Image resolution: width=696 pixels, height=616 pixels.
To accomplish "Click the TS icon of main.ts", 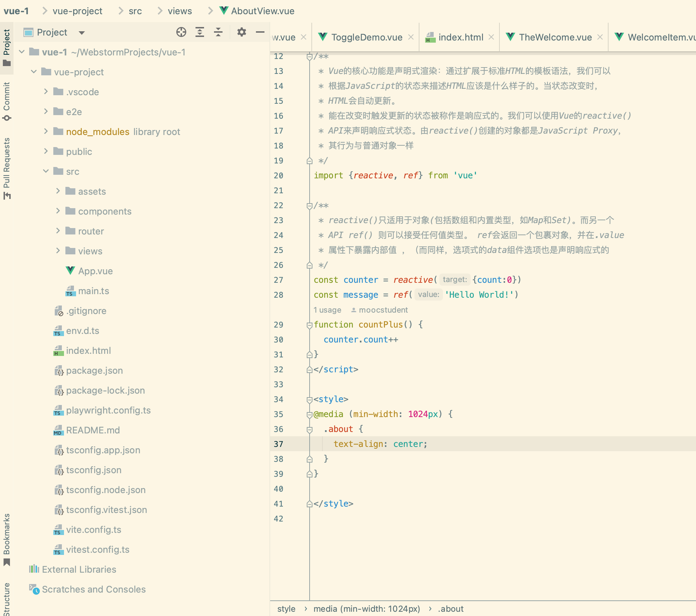I will click(x=70, y=291).
